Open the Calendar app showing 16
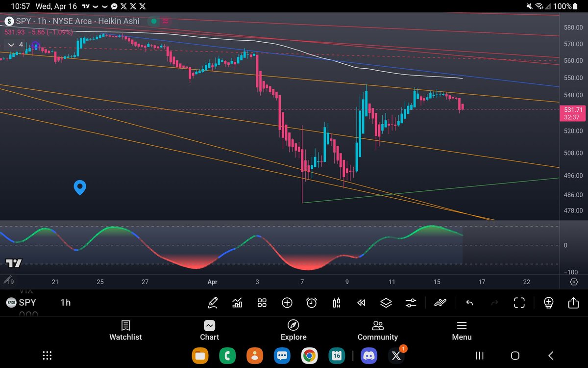Screen dimensions: 588x368 pyautogui.click(x=336, y=356)
